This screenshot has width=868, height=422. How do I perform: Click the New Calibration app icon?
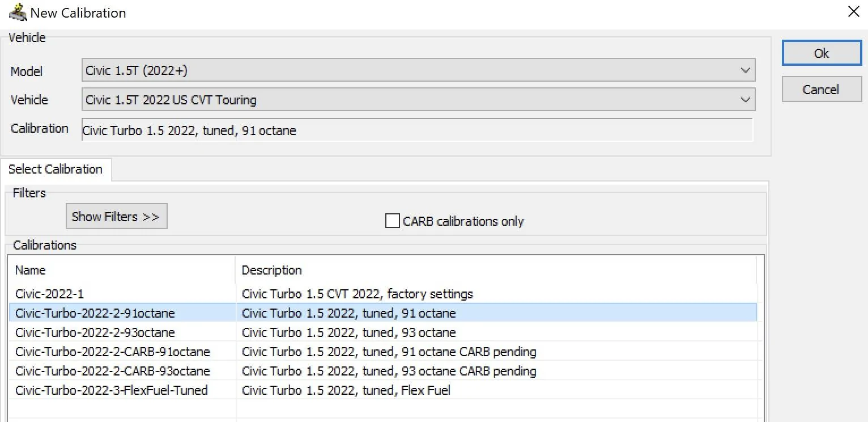coord(18,12)
